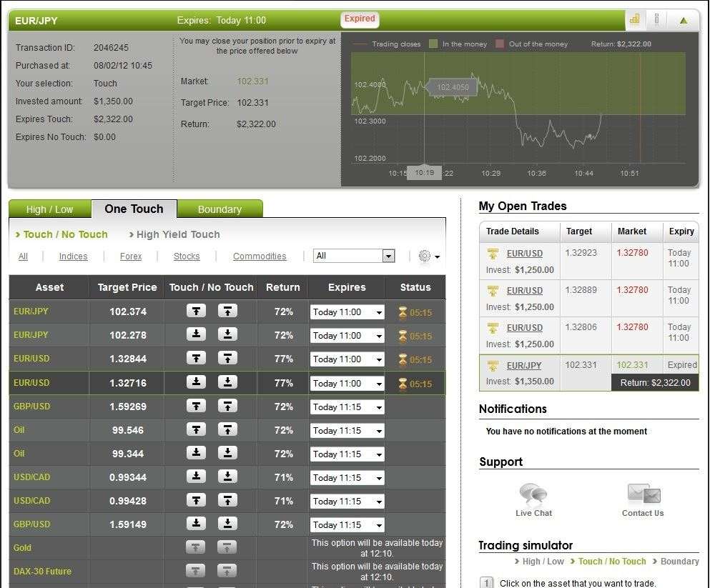This screenshot has width=710, height=588.
Task: Select the Touch icon for GBP/USD 1.59269
Action: 194,407
